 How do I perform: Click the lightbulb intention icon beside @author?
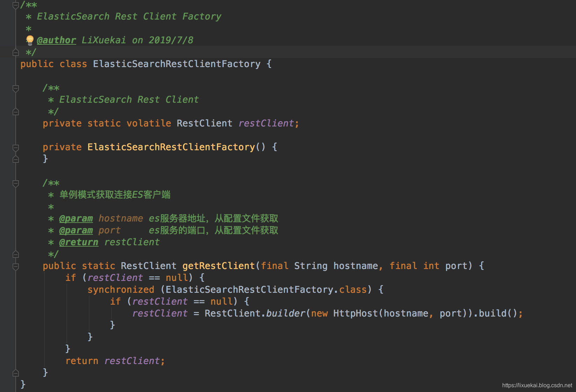(30, 39)
